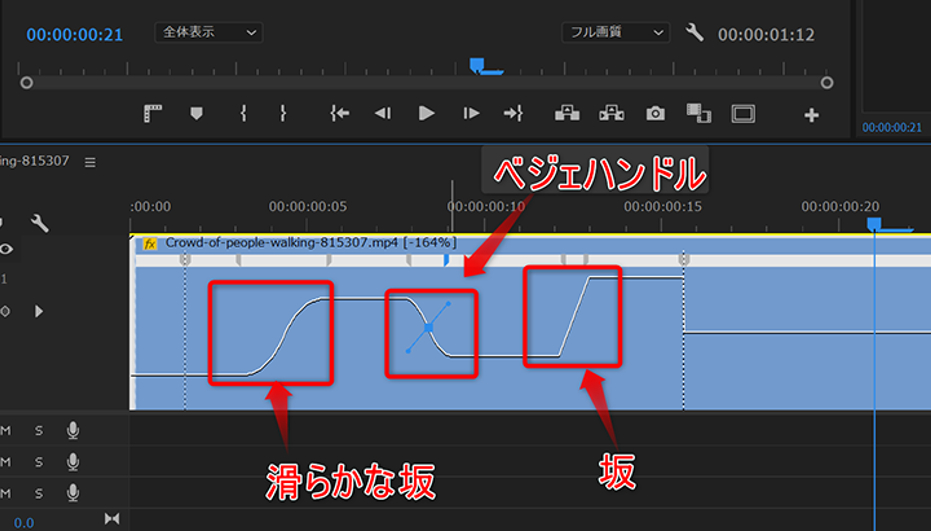
Task: Click the Go to In point button
Action: click(340, 113)
